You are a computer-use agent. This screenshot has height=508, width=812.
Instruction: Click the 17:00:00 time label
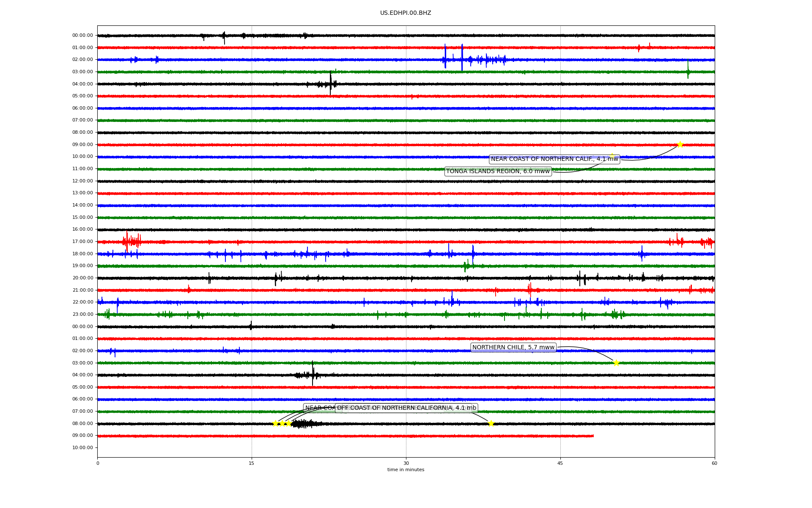pyautogui.click(x=82, y=242)
